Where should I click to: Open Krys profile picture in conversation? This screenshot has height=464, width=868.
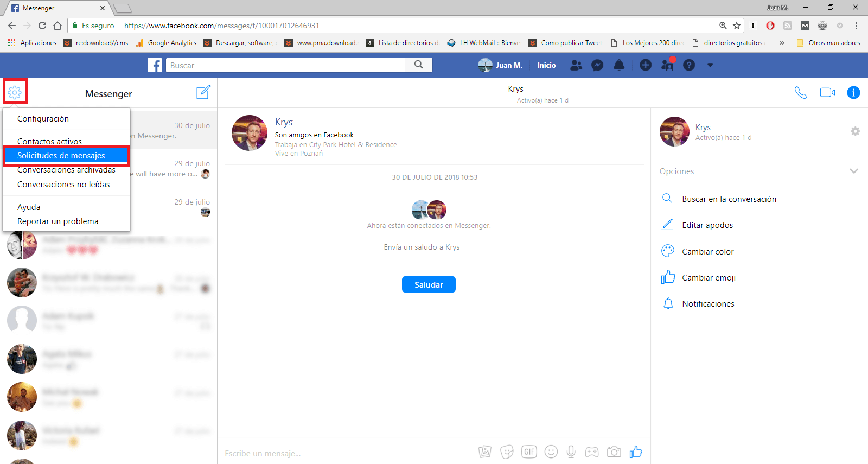coord(250,133)
